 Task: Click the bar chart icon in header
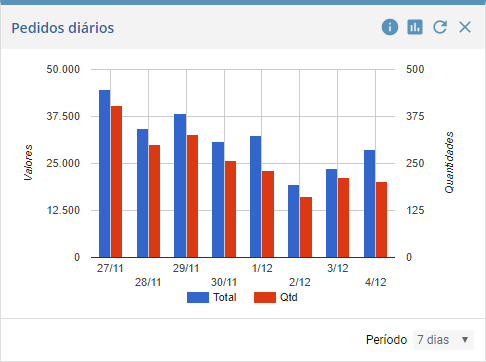[x=415, y=27]
